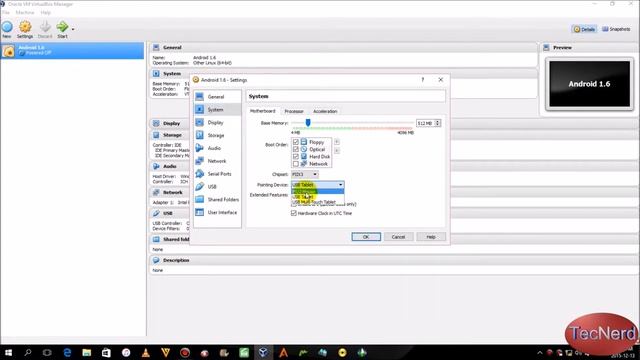The image size is (640, 360).
Task: Click the VirtualBox cube icon on taskbar
Action: click(263, 353)
